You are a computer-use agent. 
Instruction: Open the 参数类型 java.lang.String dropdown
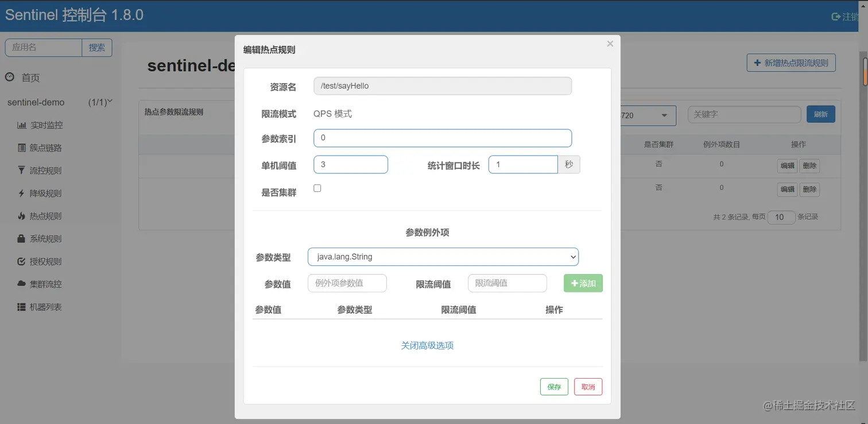coord(443,257)
